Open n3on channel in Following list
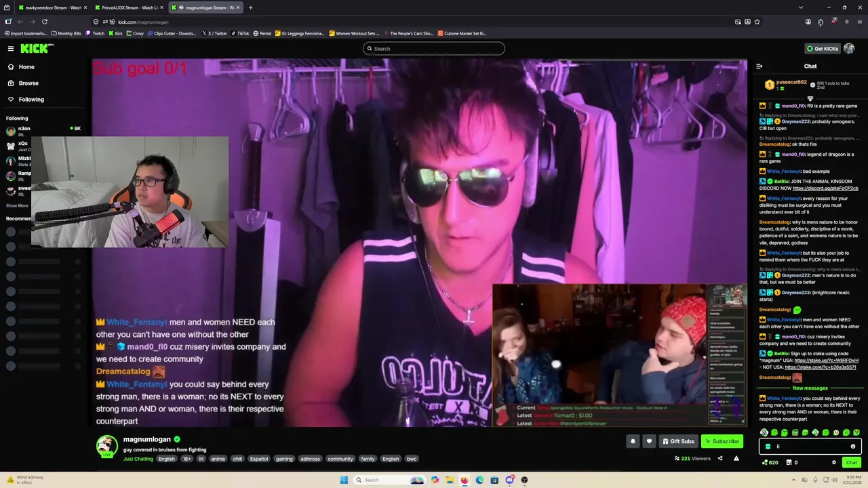Screen dimensions: 868x488 45,130
